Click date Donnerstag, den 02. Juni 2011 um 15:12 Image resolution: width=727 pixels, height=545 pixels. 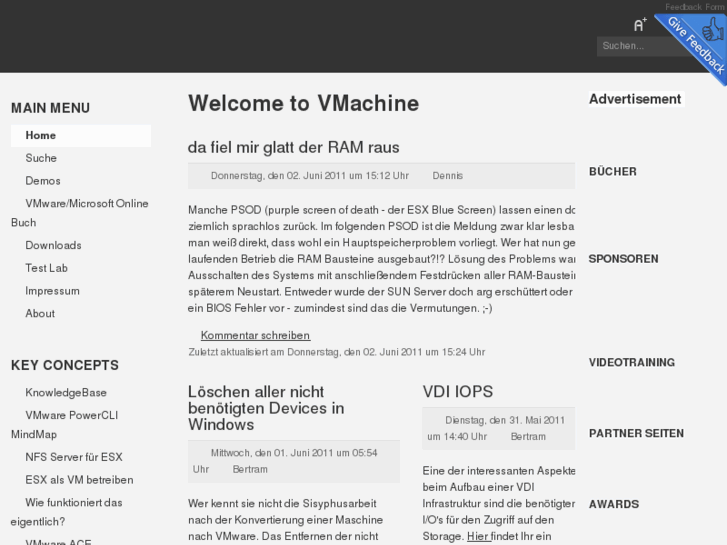[x=310, y=176]
